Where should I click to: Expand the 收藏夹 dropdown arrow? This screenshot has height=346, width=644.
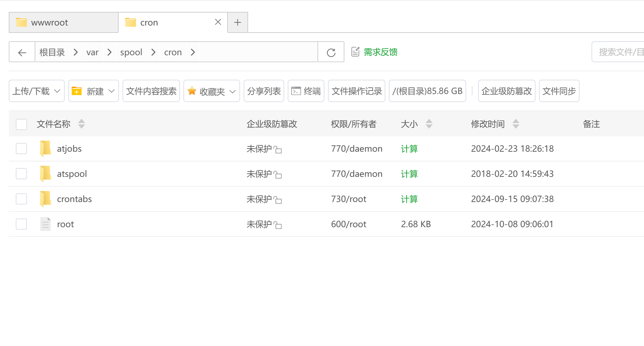pyautogui.click(x=233, y=91)
